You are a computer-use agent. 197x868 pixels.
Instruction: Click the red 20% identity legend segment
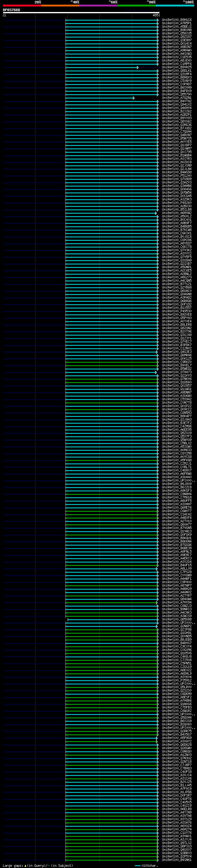coord(22,6)
